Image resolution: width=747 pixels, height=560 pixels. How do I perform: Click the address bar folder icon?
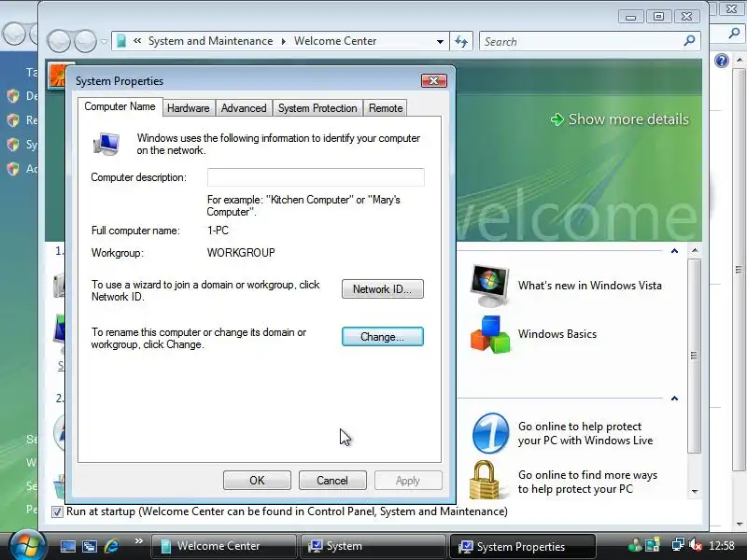point(121,41)
